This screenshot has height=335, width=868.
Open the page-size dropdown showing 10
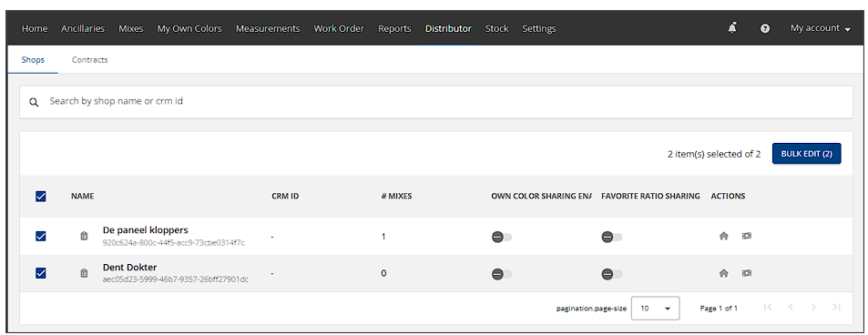[x=656, y=308]
